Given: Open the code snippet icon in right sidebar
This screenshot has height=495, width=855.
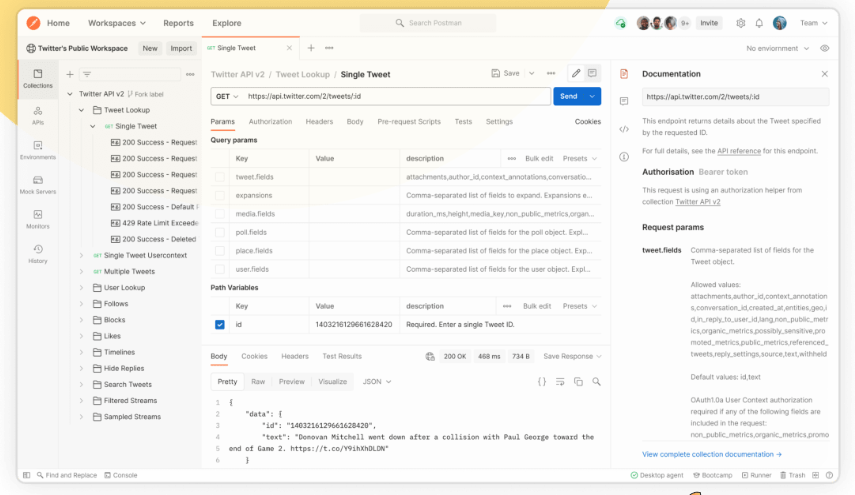Looking at the screenshot, I should point(624,129).
